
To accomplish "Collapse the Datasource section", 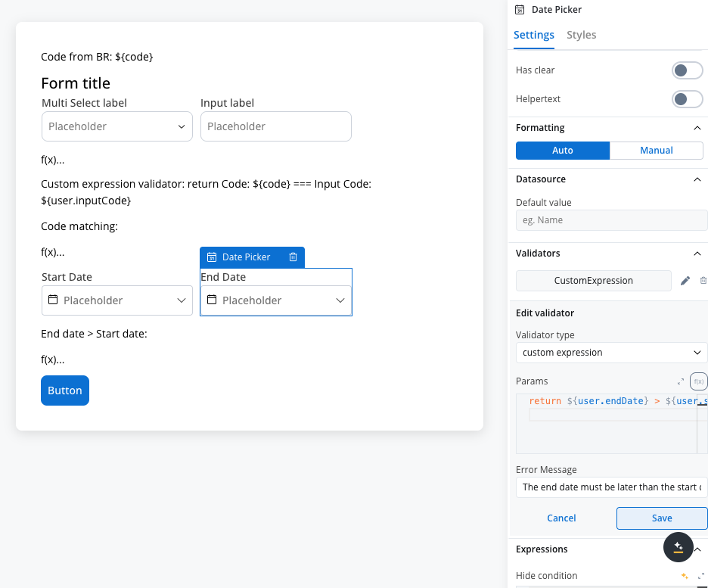I will pos(697,179).
